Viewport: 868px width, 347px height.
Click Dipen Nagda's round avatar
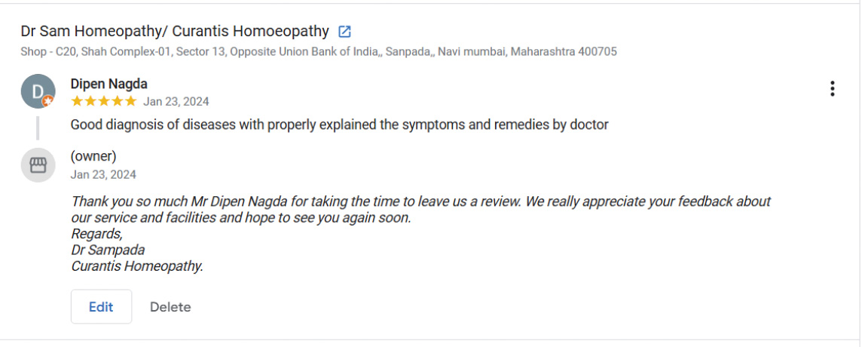(37, 91)
